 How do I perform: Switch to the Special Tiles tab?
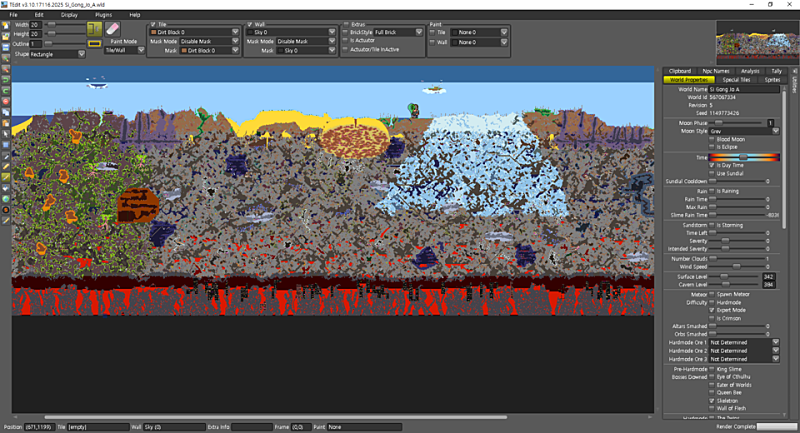(736, 80)
